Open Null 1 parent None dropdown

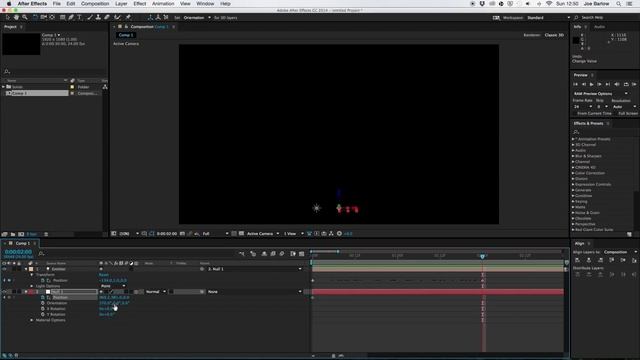click(x=254, y=292)
